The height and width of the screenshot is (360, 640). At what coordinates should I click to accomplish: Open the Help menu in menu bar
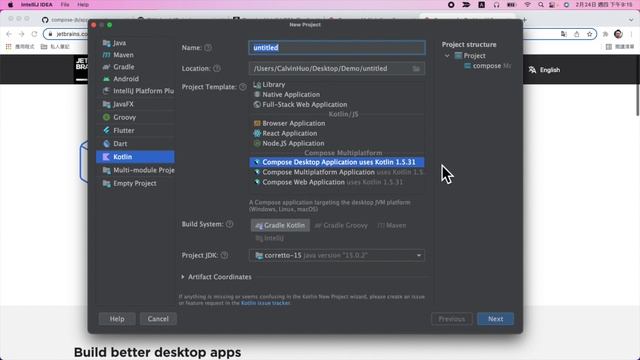click(x=83, y=5)
